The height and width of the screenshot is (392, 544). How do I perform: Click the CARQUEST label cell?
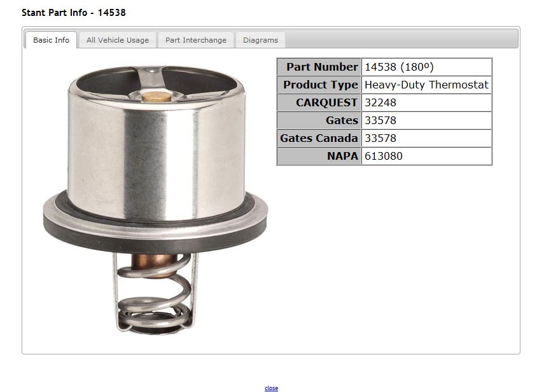pos(319,102)
